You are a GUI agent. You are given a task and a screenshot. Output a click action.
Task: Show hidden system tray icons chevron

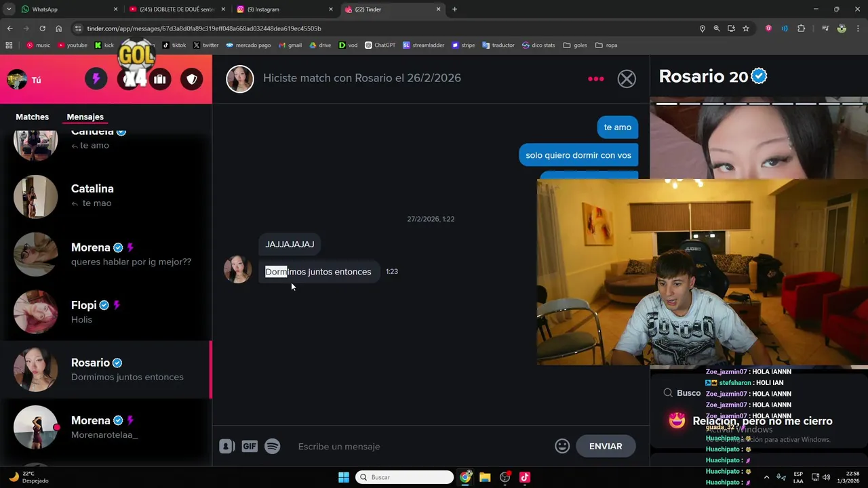click(x=767, y=477)
